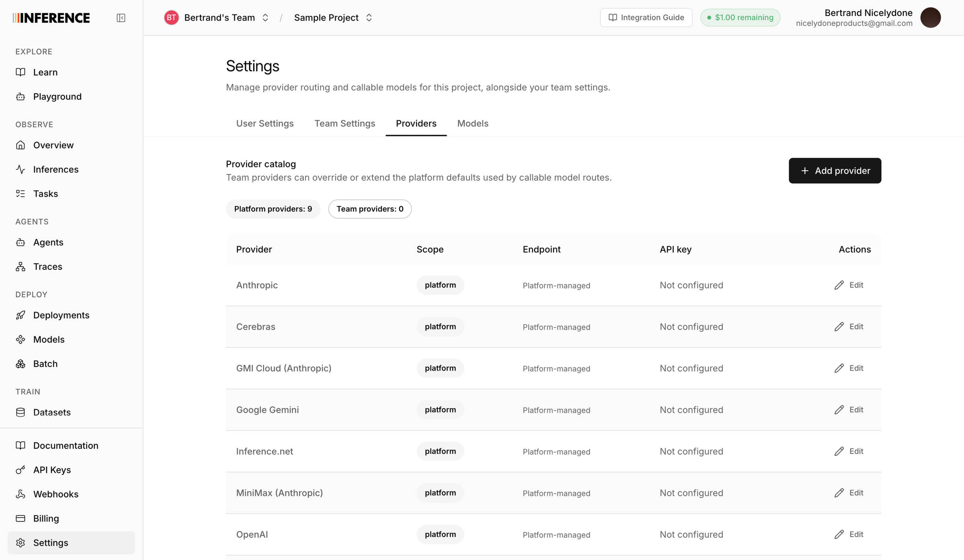Open sidebar Models icon

[20, 339]
